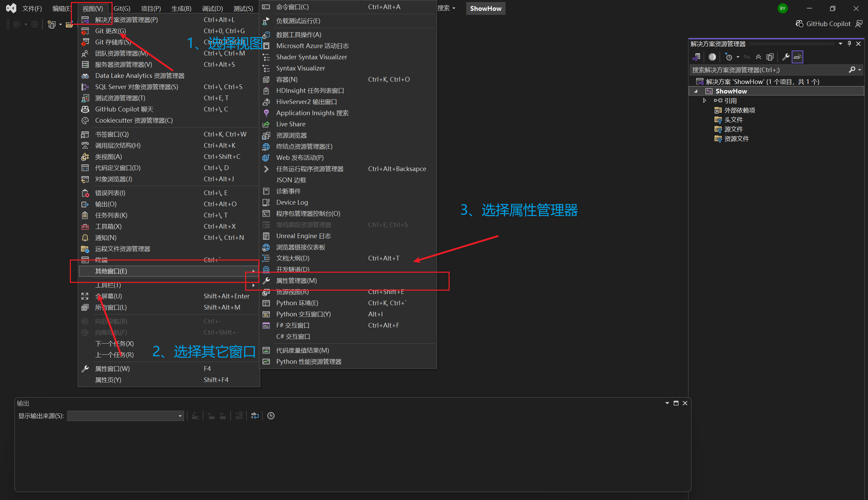This screenshot has height=500, width=868.
Task: Toggle the Pending Changes Filter clock button
Action: coord(729,57)
